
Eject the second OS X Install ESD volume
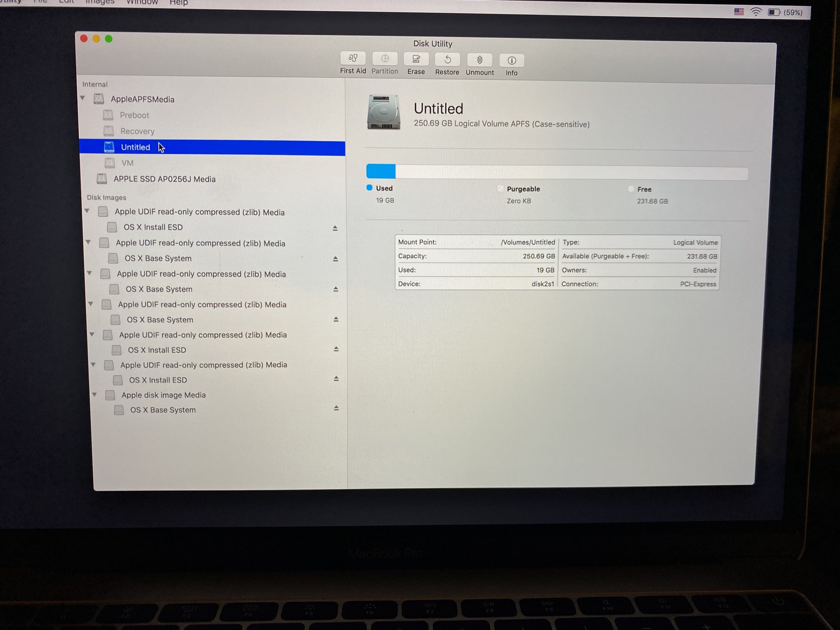336,349
